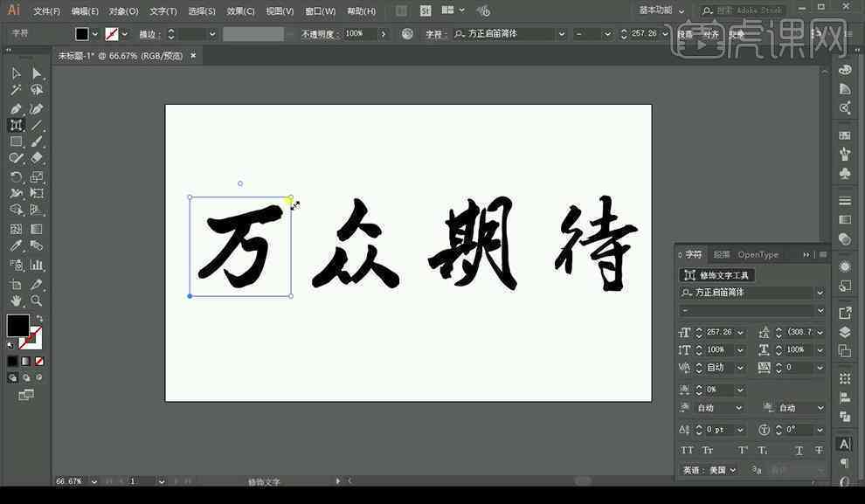Select the Paintbrush tool

pyautogui.click(x=37, y=142)
